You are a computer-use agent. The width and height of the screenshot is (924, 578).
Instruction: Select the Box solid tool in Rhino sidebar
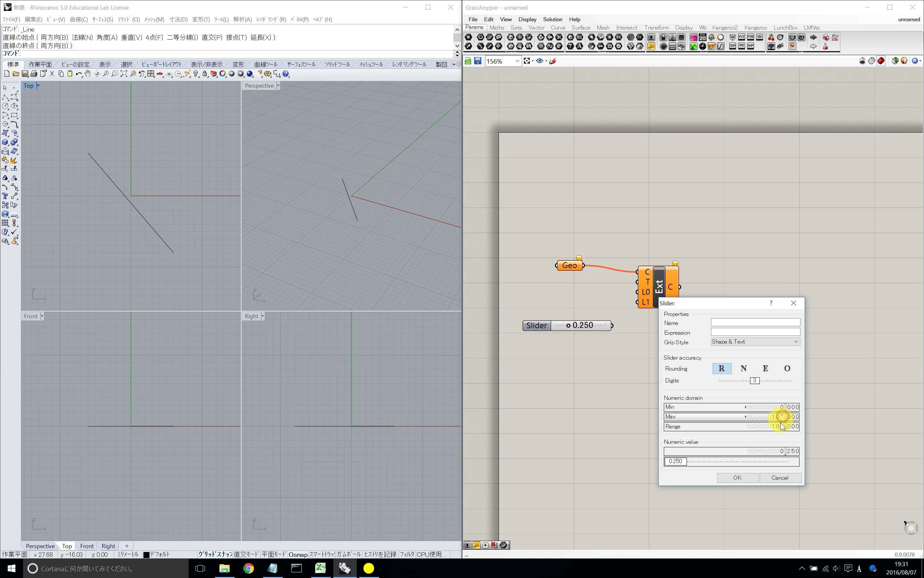(5, 142)
